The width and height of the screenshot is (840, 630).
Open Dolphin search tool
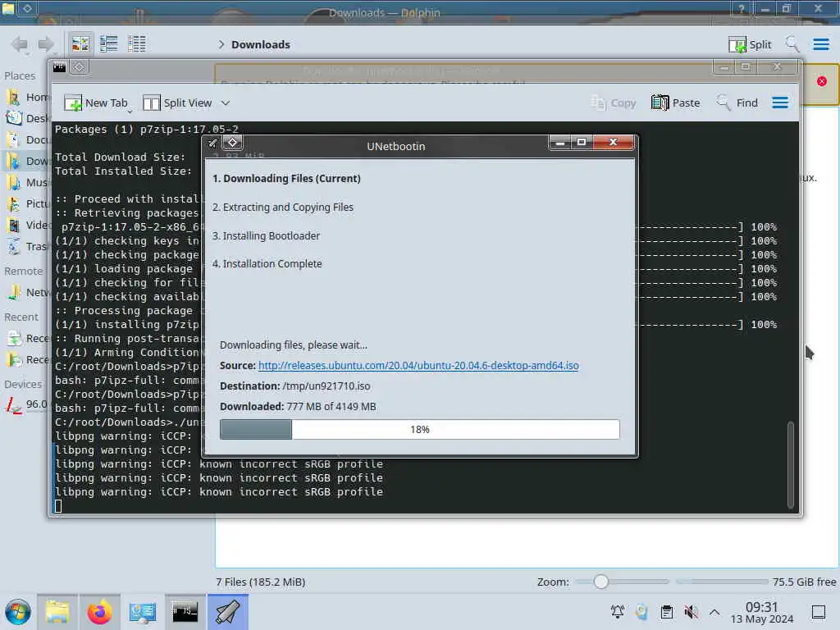click(792, 44)
